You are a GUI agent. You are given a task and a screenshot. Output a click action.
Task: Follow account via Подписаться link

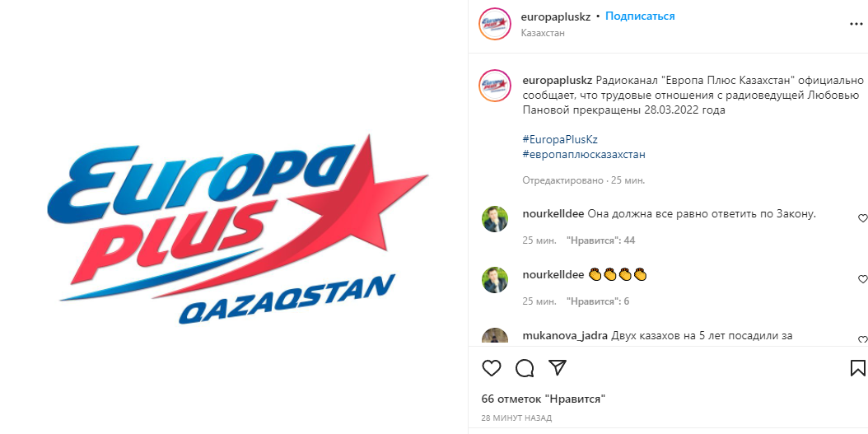[x=640, y=16]
